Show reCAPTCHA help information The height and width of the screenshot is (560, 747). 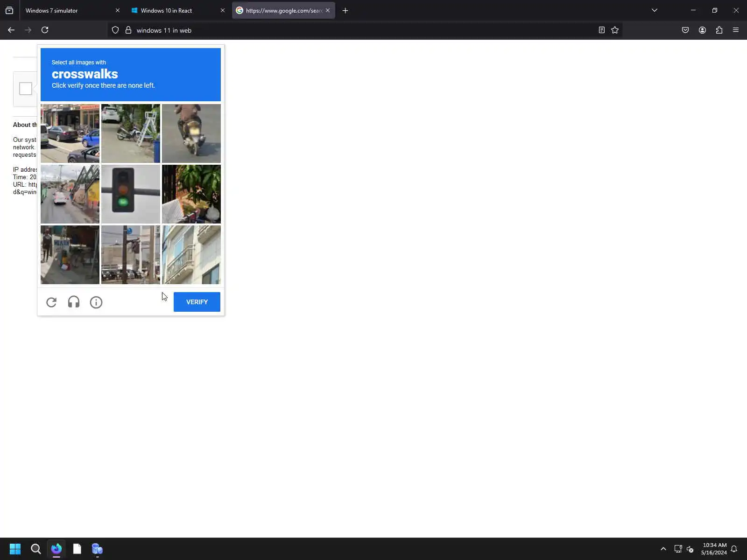pos(96,302)
